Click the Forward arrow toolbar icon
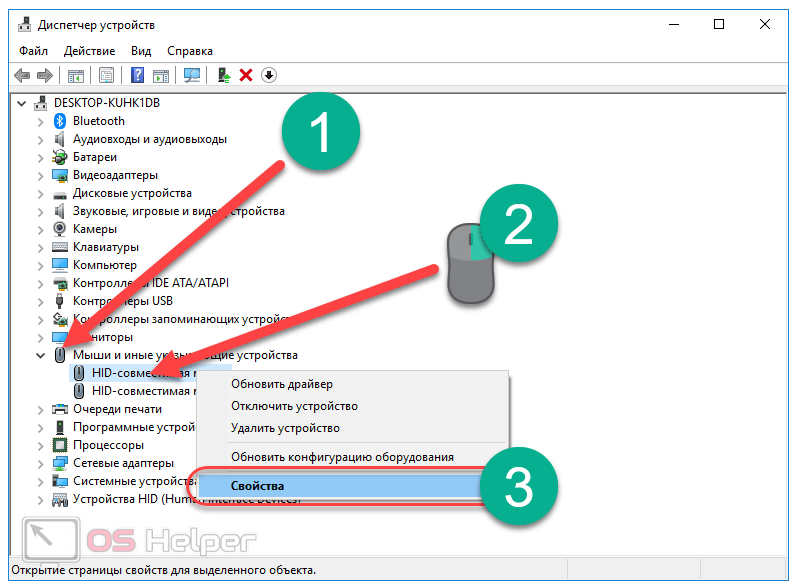The height and width of the screenshot is (588, 795). tap(44, 75)
